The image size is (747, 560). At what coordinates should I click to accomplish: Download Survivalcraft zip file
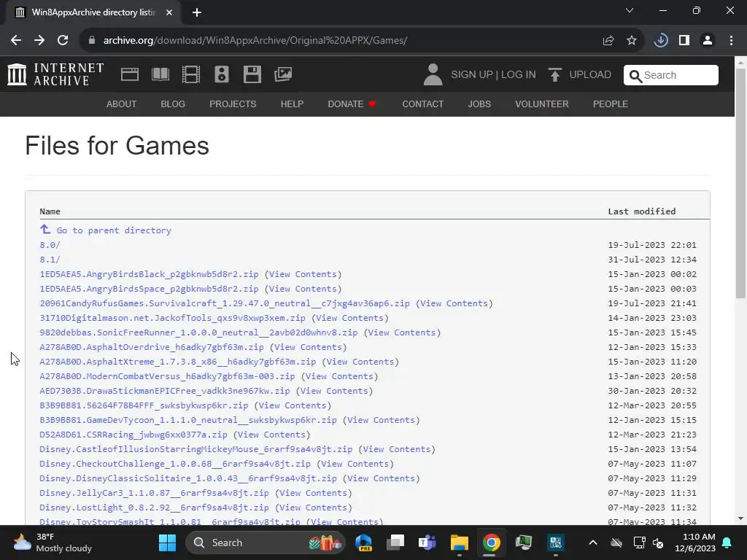coord(225,303)
